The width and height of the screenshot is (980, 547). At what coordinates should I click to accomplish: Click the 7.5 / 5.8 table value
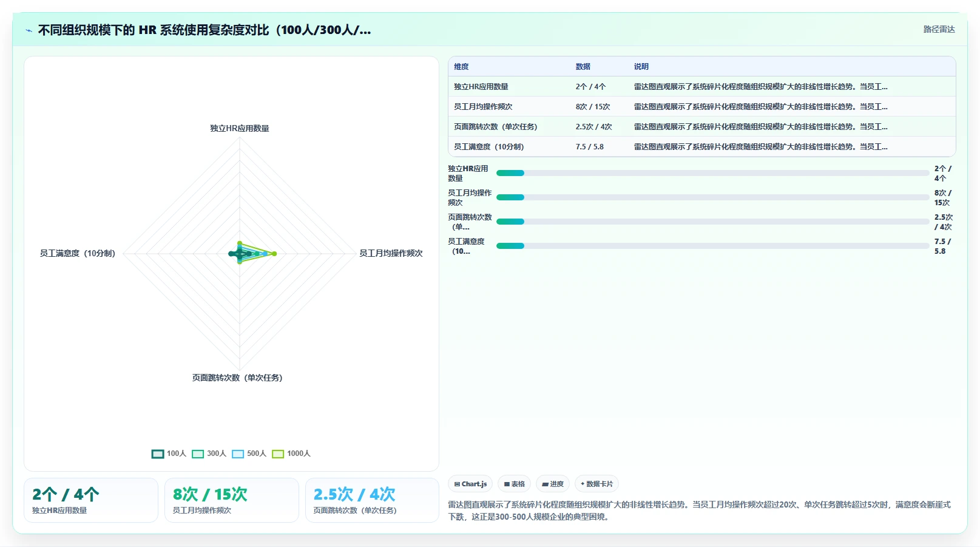pos(589,147)
